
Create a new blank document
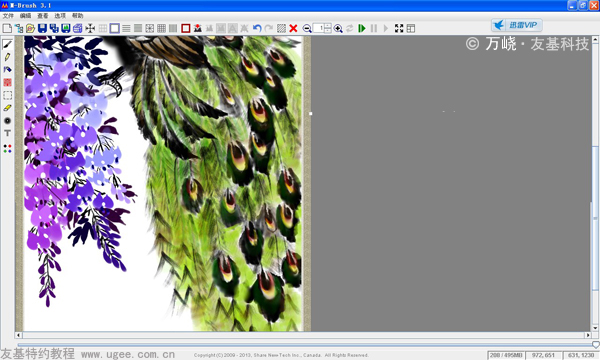pos(7,28)
